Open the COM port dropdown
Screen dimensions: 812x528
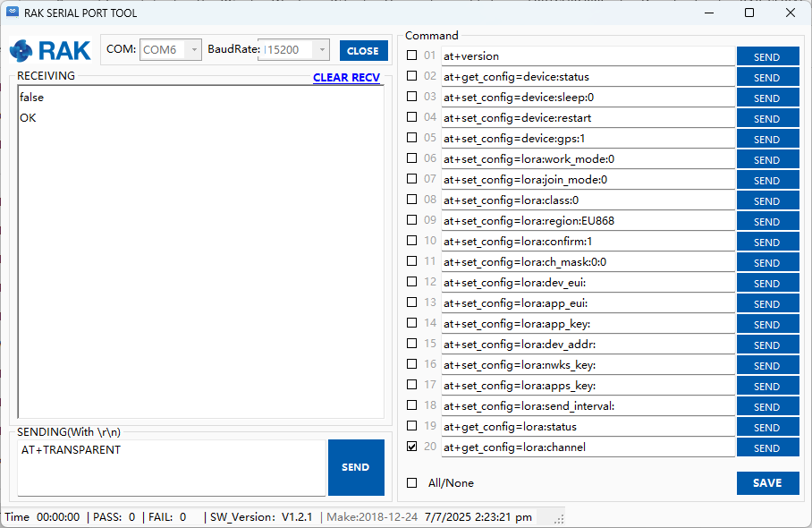coord(193,50)
